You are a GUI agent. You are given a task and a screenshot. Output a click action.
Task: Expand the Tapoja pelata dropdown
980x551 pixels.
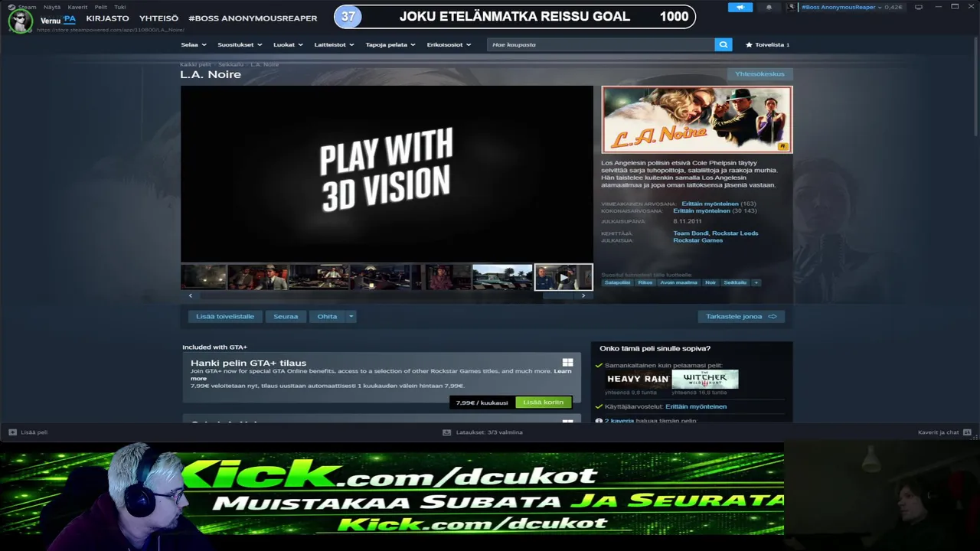pos(390,44)
